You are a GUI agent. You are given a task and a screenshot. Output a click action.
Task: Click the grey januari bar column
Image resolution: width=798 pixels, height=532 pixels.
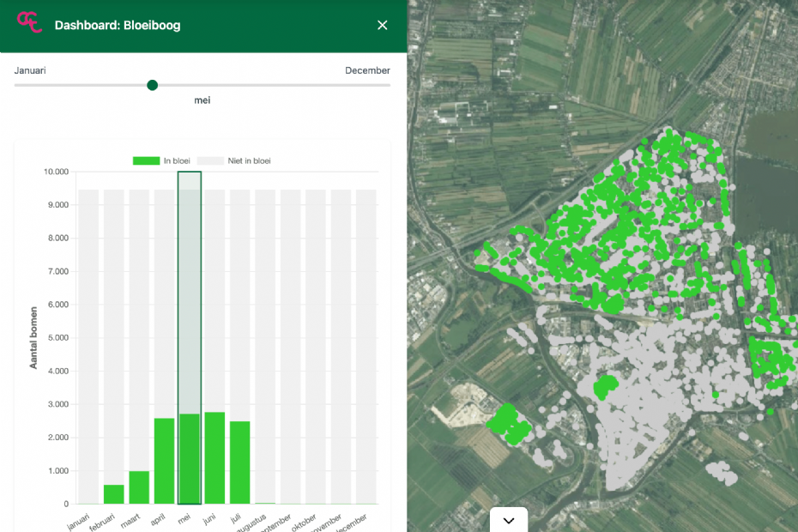(88, 343)
